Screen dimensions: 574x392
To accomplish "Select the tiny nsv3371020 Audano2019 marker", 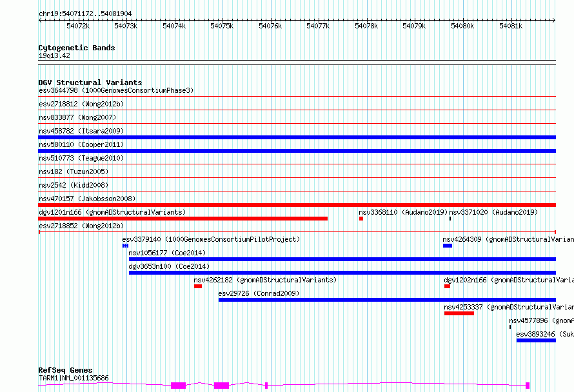I will point(450,219).
